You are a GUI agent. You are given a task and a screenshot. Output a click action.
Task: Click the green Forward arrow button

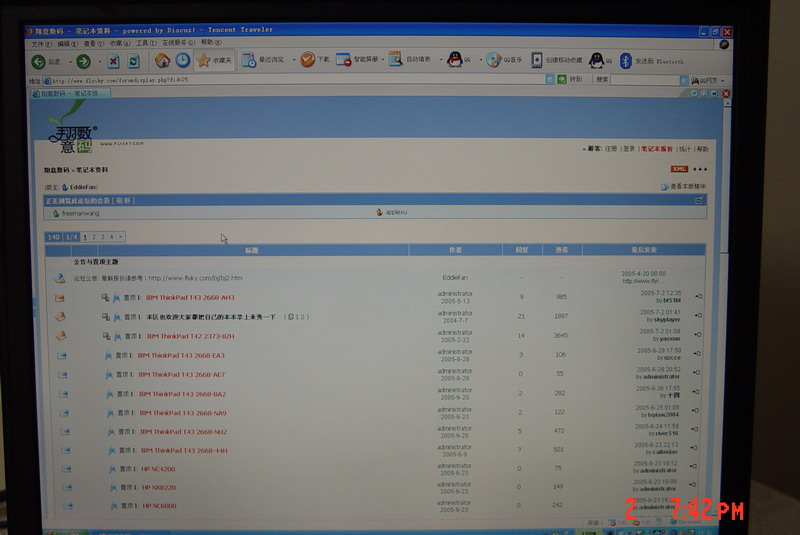[x=83, y=61]
